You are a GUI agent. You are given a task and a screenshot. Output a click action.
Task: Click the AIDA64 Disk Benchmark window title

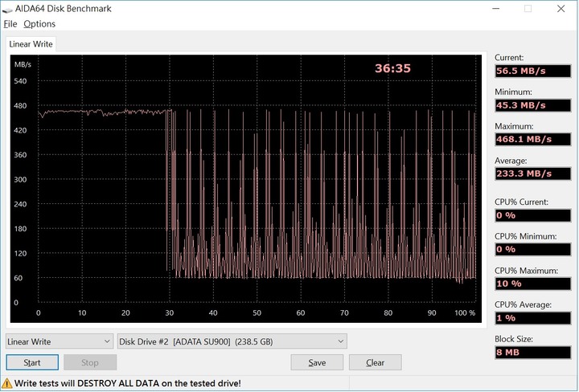click(64, 9)
